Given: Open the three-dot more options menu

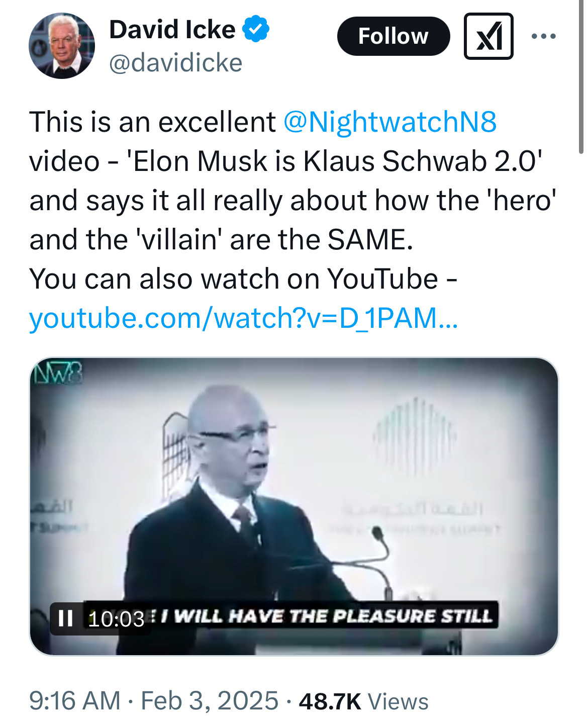Looking at the screenshot, I should click(x=543, y=36).
